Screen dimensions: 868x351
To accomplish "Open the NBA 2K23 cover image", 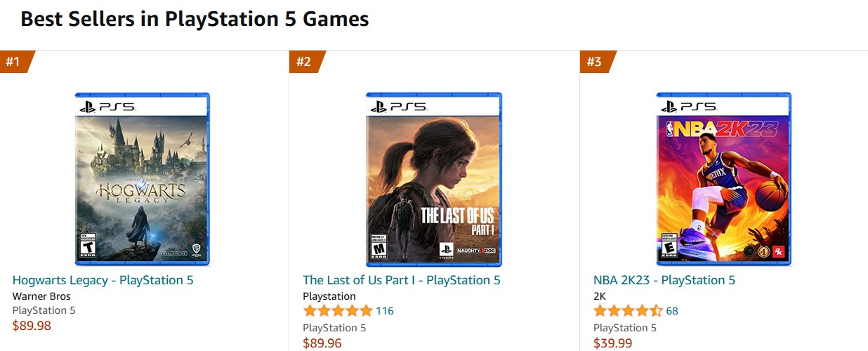I will pos(723,179).
